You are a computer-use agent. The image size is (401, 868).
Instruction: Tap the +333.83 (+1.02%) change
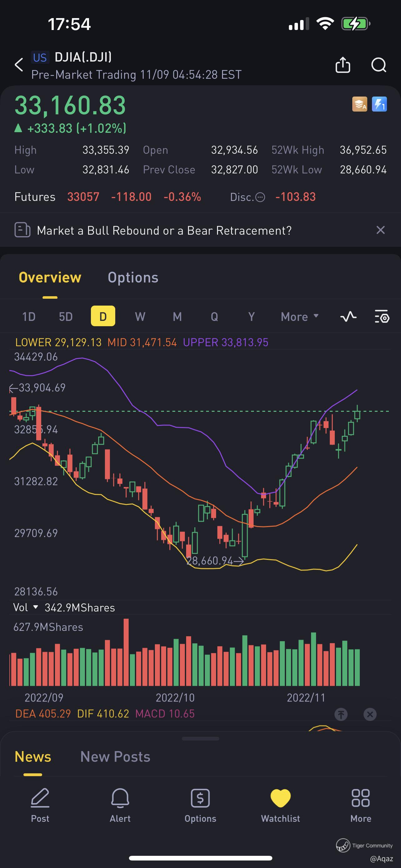click(70, 128)
